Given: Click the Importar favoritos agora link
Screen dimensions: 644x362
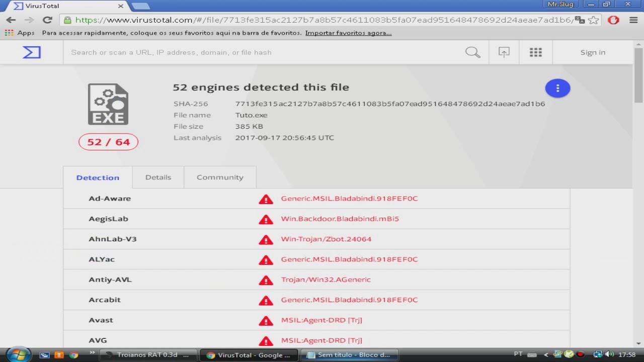Looking at the screenshot, I should (x=348, y=33).
